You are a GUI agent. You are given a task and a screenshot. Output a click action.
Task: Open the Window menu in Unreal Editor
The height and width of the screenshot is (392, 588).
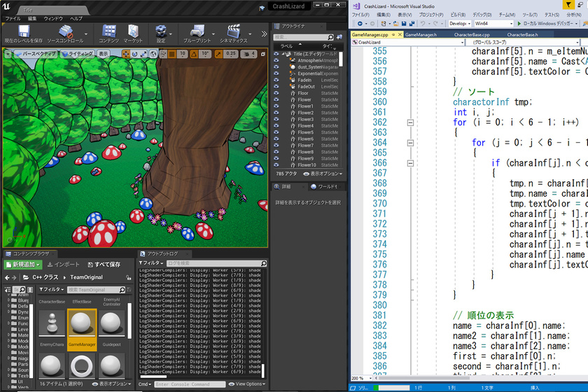point(53,17)
